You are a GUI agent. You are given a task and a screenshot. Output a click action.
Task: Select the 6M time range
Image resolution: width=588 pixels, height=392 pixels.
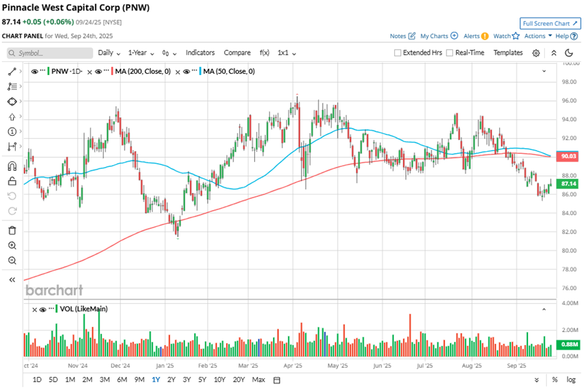tap(122, 380)
